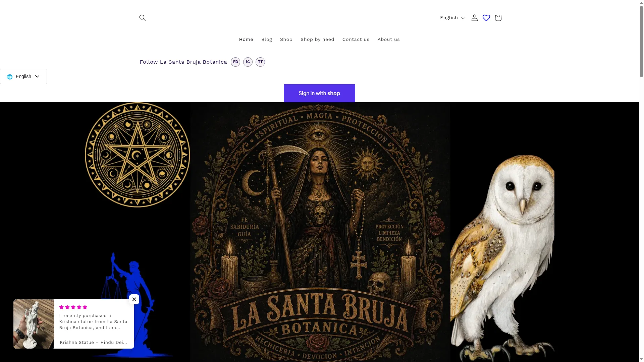Open the Krishna statue review photo
Viewport: 644px width, 362px height.
[x=34, y=324]
